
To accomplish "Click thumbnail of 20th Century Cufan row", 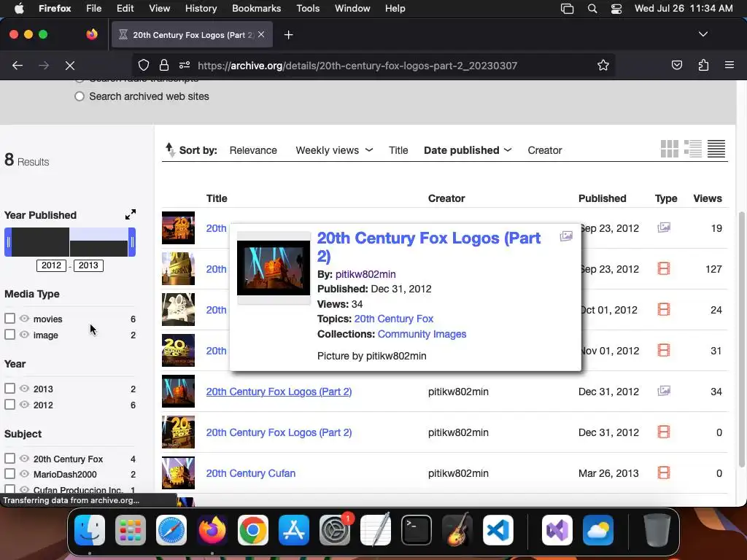I will (178, 472).
